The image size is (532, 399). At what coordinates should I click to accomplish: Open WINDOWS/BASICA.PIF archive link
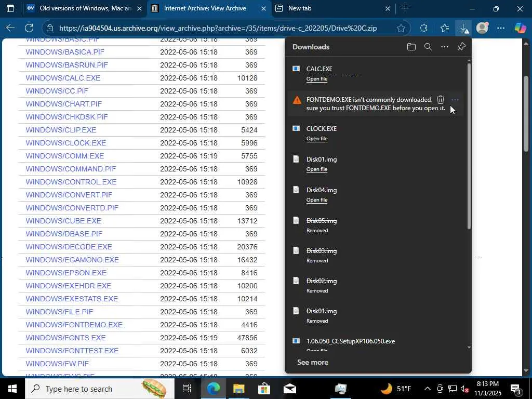(x=65, y=52)
